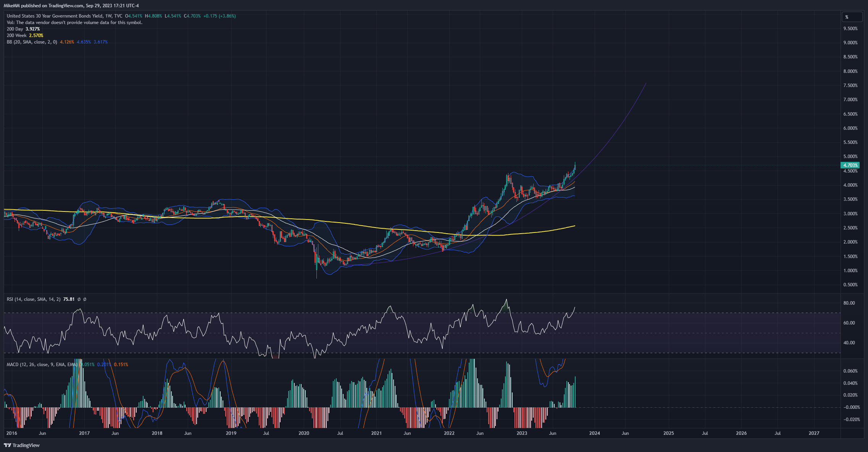Click the United States 30 Year Government Bonds Yield title
868x452 pixels.
point(55,16)
